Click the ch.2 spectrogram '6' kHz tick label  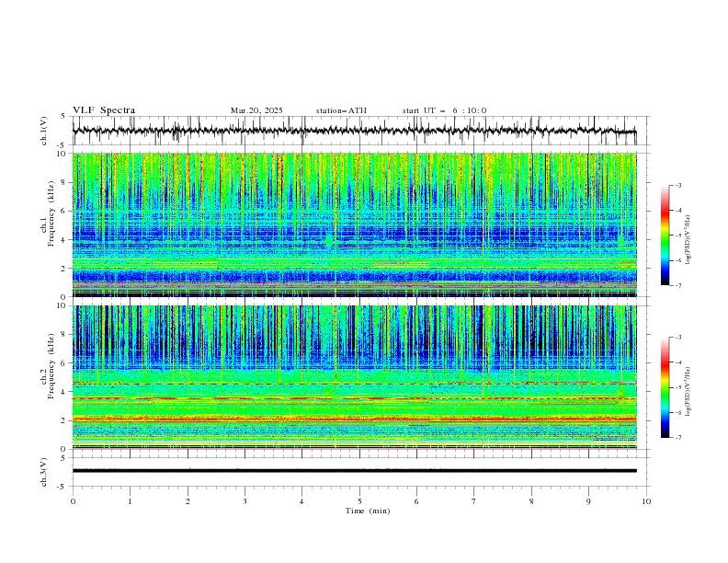(64, 362)
